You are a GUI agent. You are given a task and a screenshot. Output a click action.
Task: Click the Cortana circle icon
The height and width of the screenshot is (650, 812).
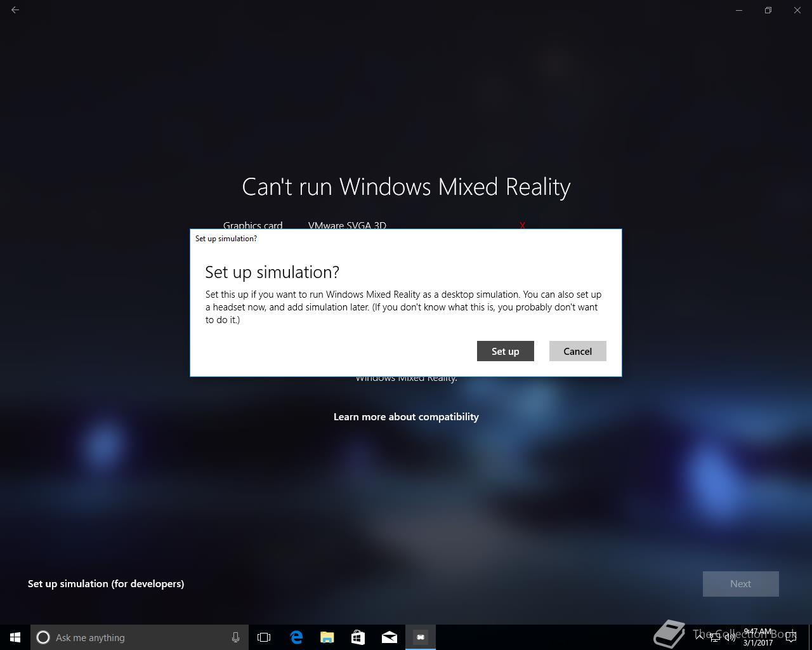[43, 637]
